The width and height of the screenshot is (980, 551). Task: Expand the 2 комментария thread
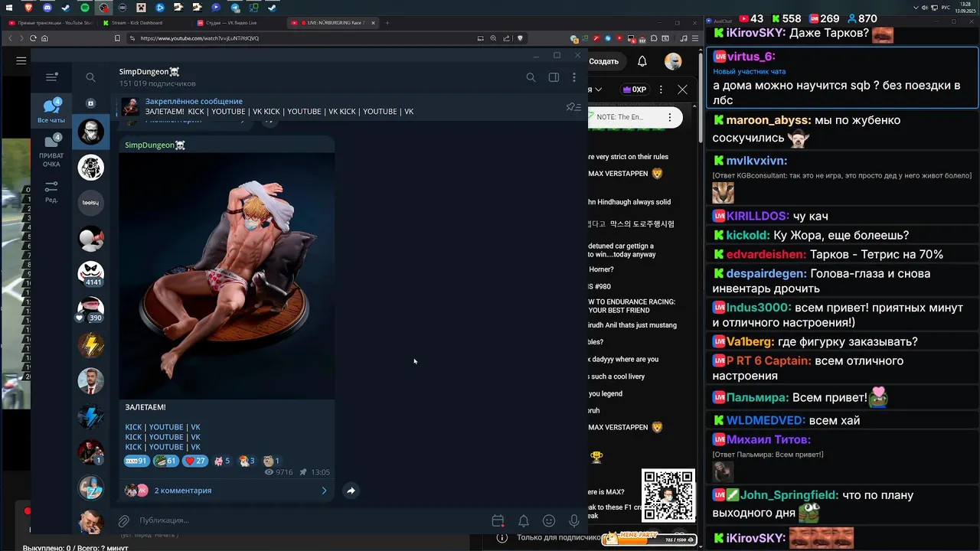[x=227, y=491]
